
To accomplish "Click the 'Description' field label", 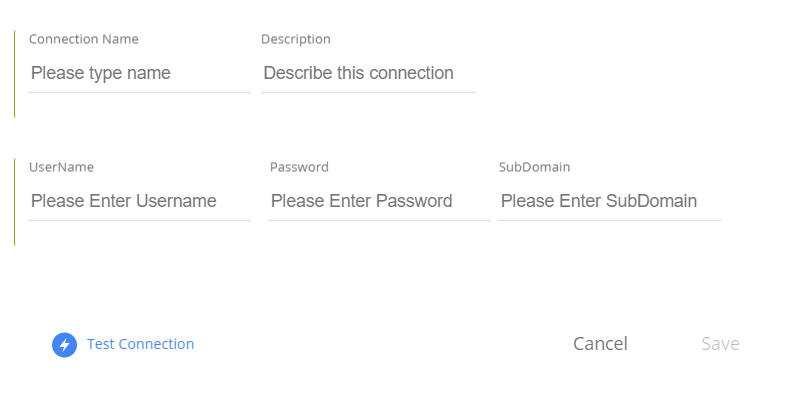I will click(x=296, y=39).
